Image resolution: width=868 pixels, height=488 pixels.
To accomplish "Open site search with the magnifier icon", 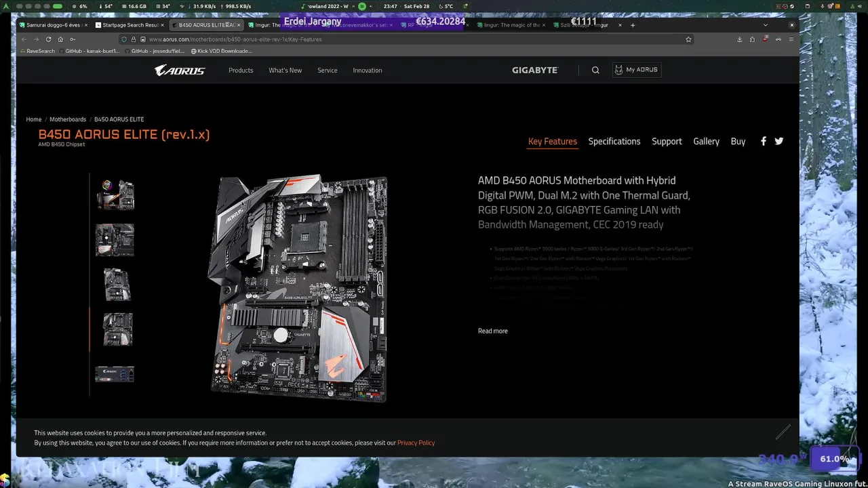I will (x=595, y=70).
